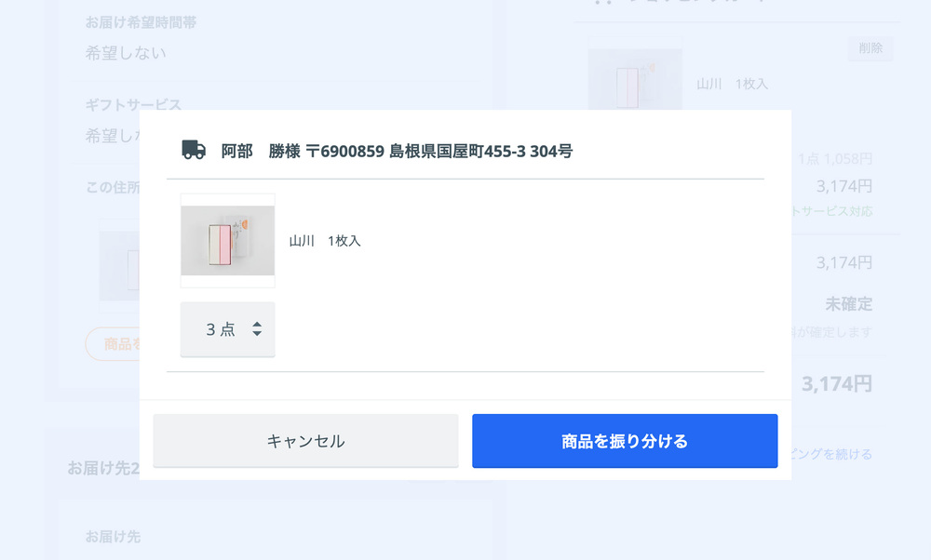This screenshot has height=560, width=931.
Task: Click the 山川 product thumbnail in the dialog
Action: (x=227, y=240)
